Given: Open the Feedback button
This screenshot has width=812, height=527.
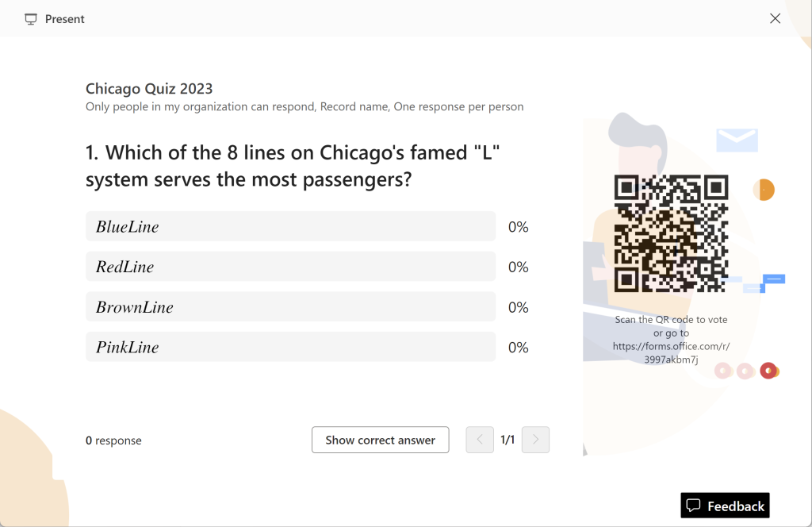Looking at the screenshot, I should point(725,506).
